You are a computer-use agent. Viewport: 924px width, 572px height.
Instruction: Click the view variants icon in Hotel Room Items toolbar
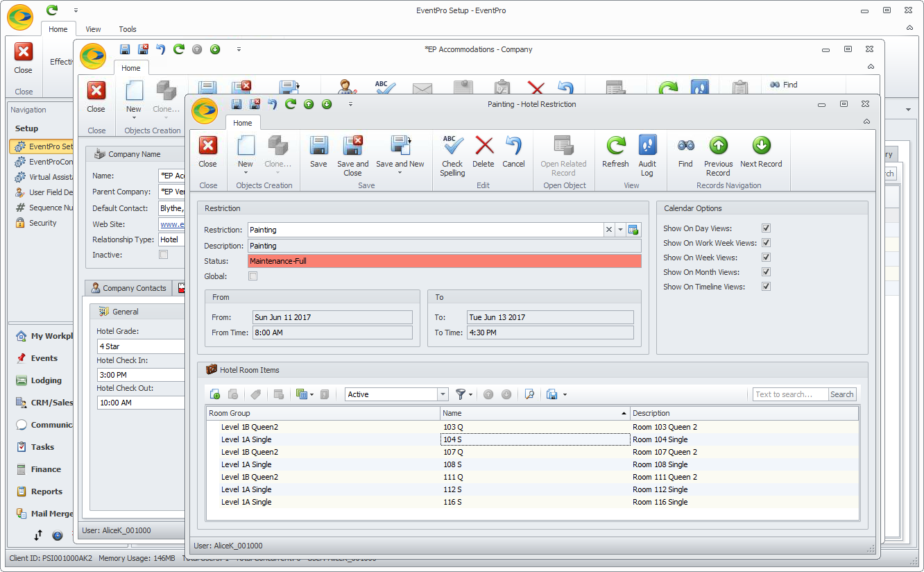point(301,394)
